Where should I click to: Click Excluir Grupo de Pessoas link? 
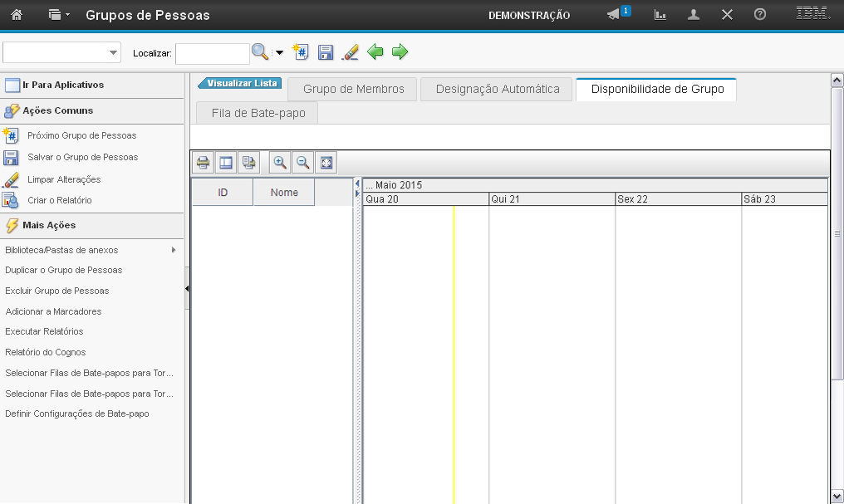(57, 291)
